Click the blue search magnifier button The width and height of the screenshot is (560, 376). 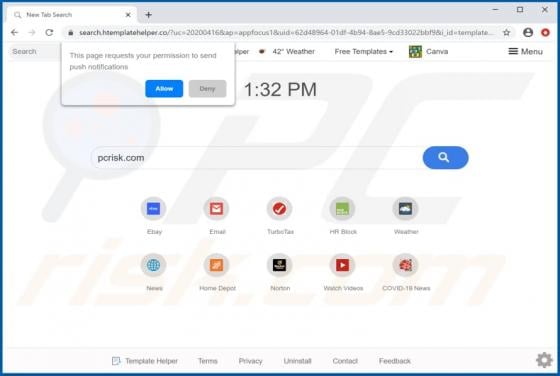445,157
